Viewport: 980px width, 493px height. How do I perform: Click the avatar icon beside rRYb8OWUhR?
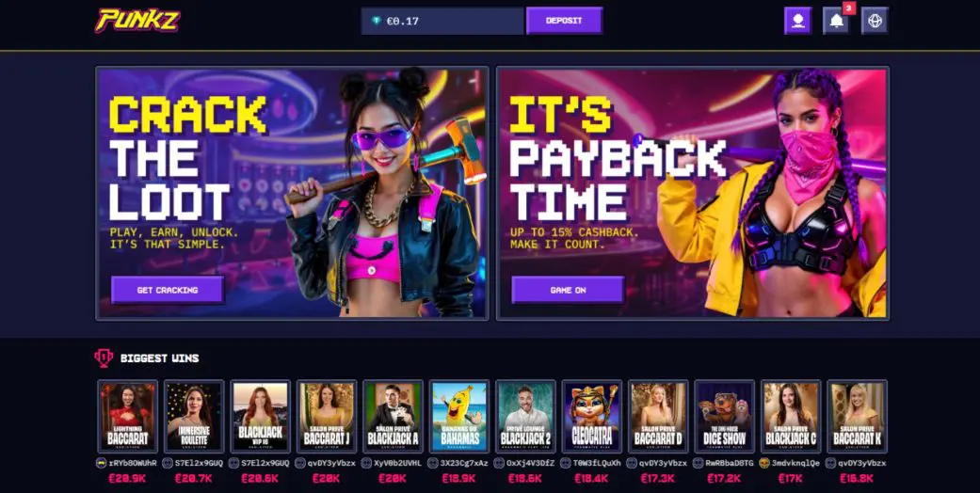pyautogui.click(x=102, y=463)
